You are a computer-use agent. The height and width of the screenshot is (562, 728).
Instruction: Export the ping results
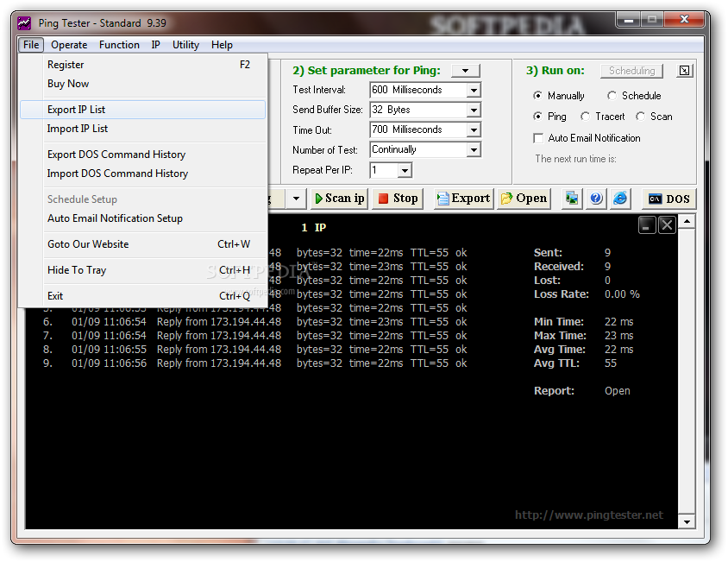coord(463,199)
